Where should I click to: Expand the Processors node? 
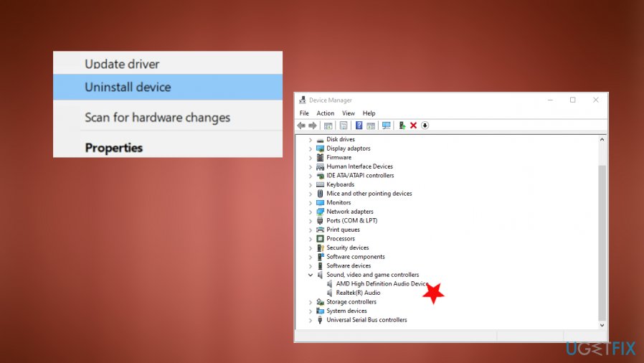(x=311, y=239)
